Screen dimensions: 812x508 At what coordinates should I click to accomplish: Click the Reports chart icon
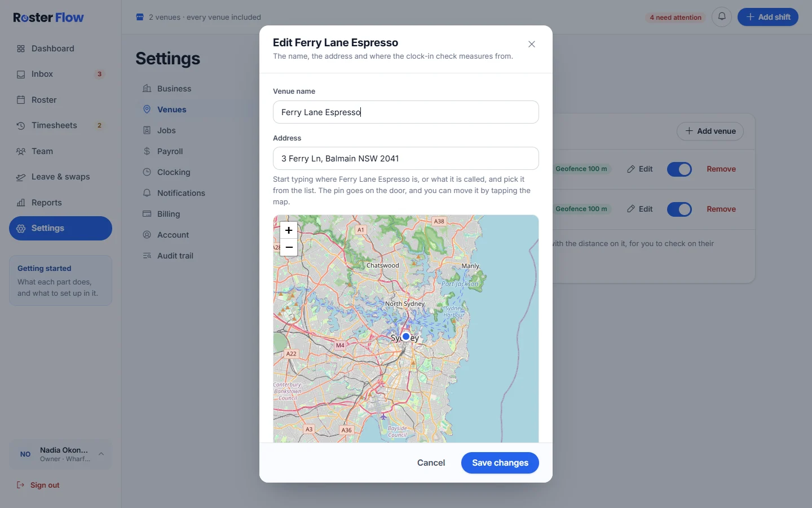pyautogui.click(x=21, y=203)
